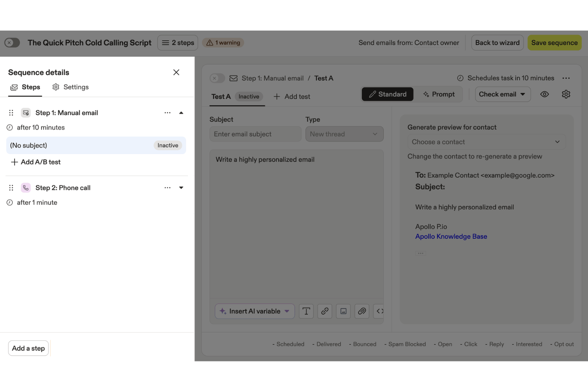Close the Sequence details panel

[176, 72]
